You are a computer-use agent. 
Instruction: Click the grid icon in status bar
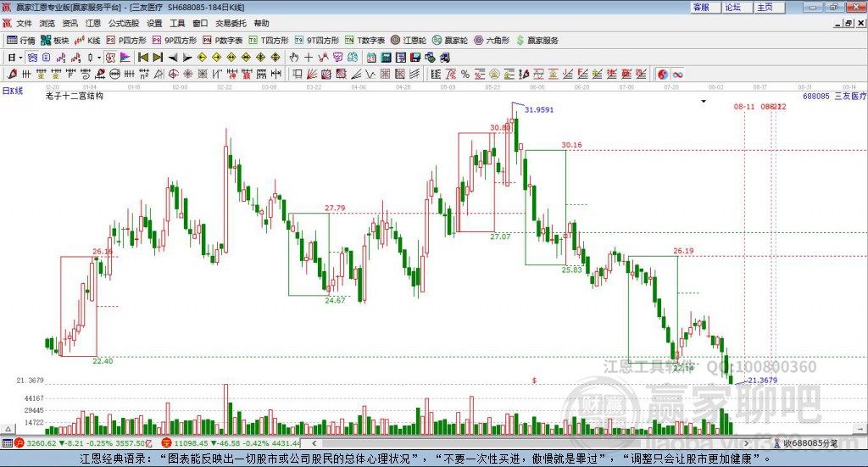click(x=7, y=443)
